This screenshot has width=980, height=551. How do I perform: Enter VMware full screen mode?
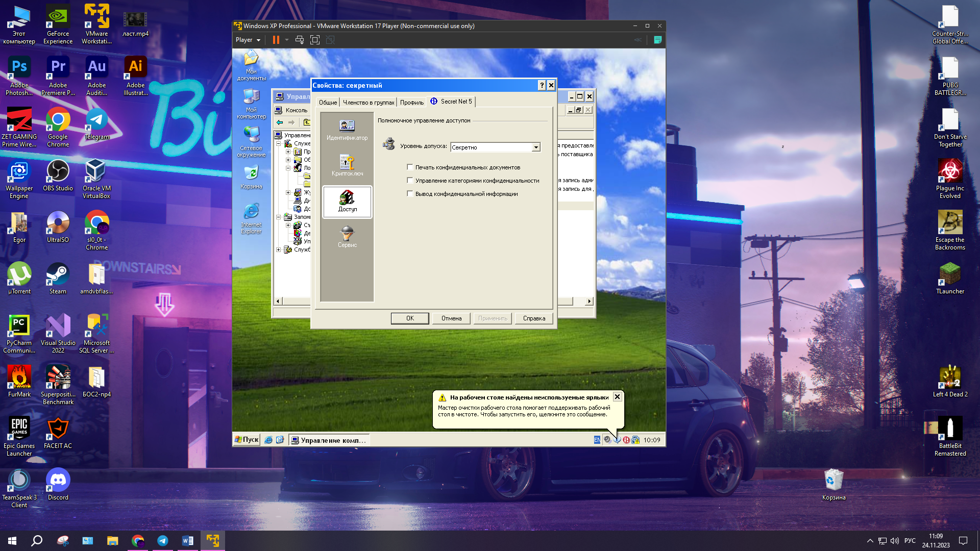315,40
